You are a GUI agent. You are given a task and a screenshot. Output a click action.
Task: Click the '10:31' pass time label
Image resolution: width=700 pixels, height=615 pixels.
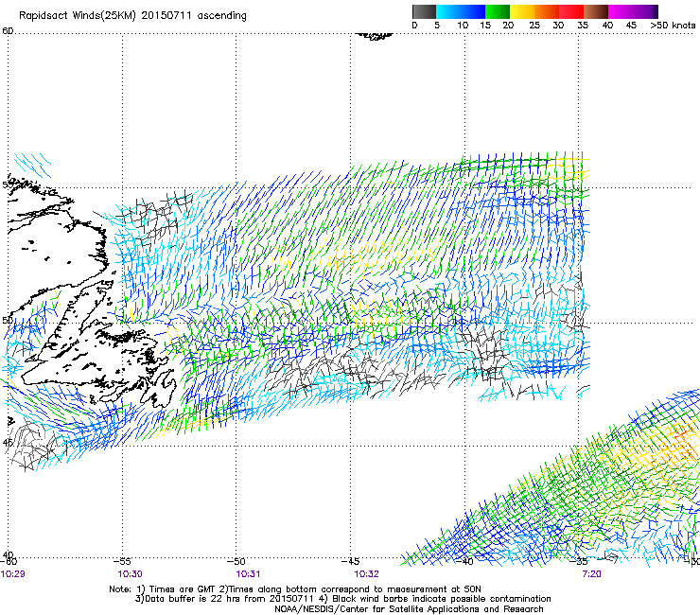tap(248, 573)
